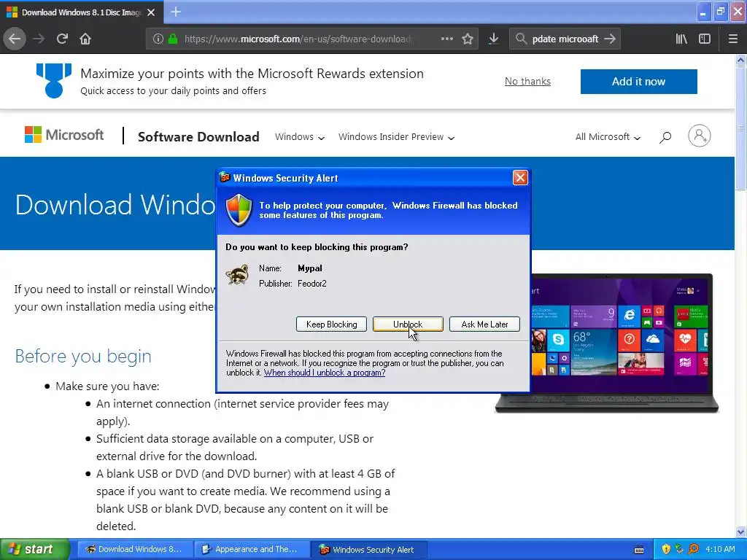Screen dimensions: 747x560
Task: Click the Microsoft Rewards medal icon
Action: [54, 80]
